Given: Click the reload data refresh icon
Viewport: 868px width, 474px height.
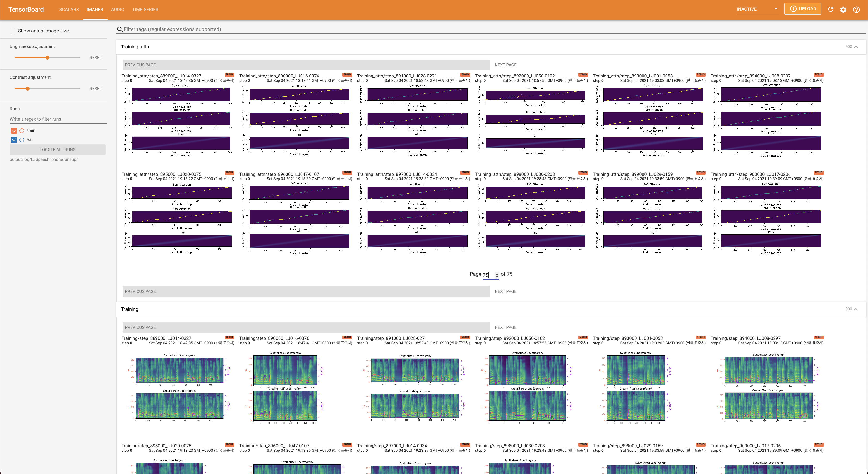Looking at the screenshot, I should click(831, 9).
